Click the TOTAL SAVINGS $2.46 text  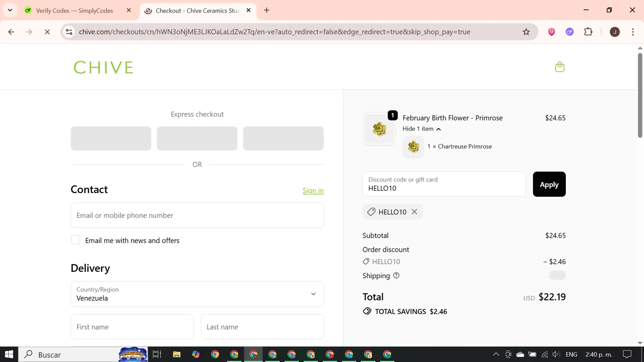[405, 311]
